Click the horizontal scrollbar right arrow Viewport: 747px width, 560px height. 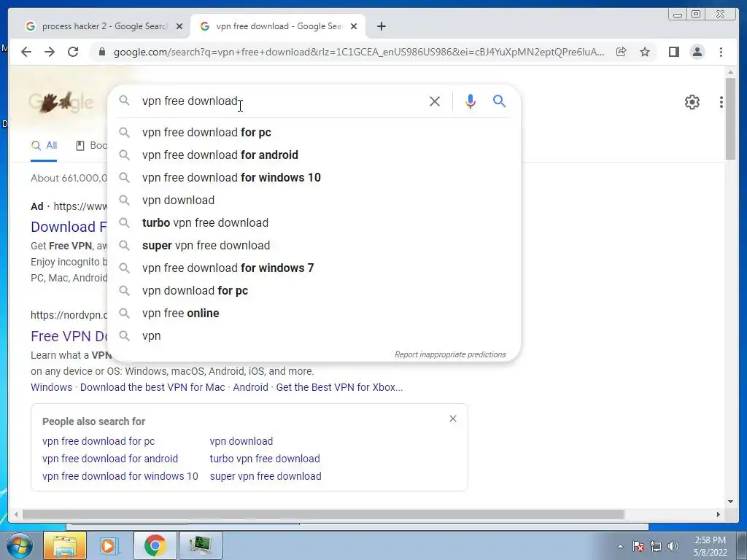coord(719,514)
